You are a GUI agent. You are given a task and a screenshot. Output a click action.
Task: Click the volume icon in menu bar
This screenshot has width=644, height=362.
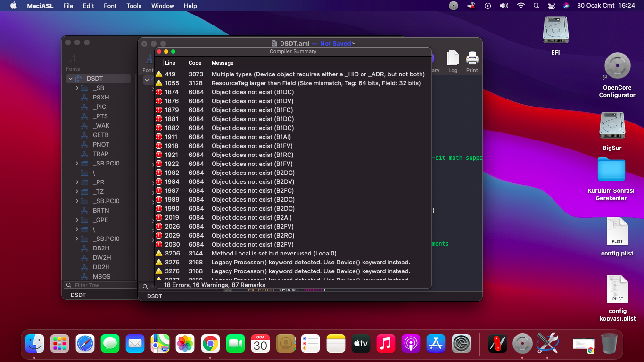(504, 6)
